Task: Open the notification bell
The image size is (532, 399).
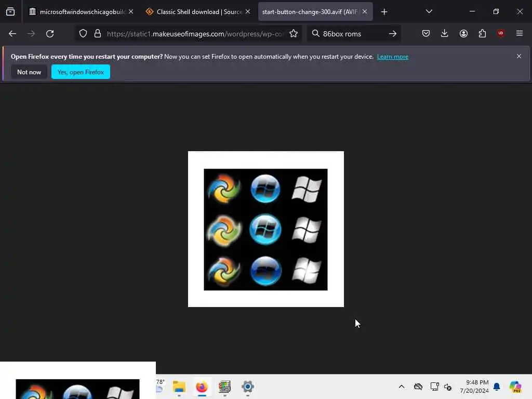Action: (497, 387)
